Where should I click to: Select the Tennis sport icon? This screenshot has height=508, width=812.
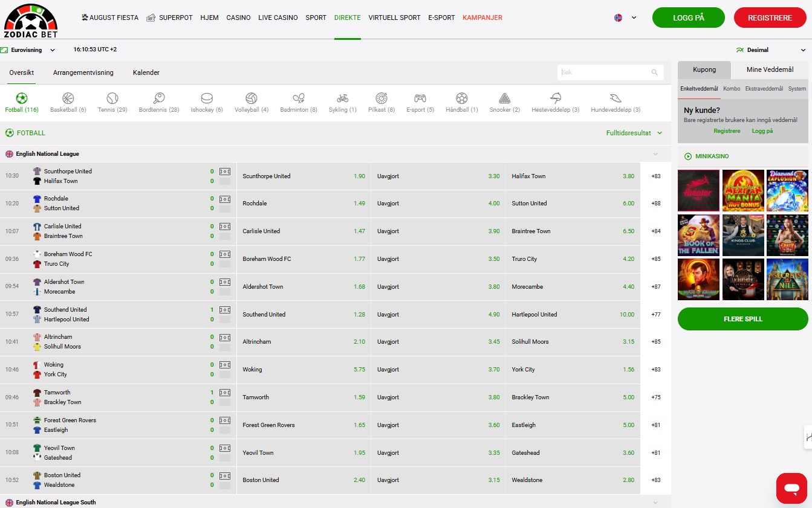coord(112,98)
